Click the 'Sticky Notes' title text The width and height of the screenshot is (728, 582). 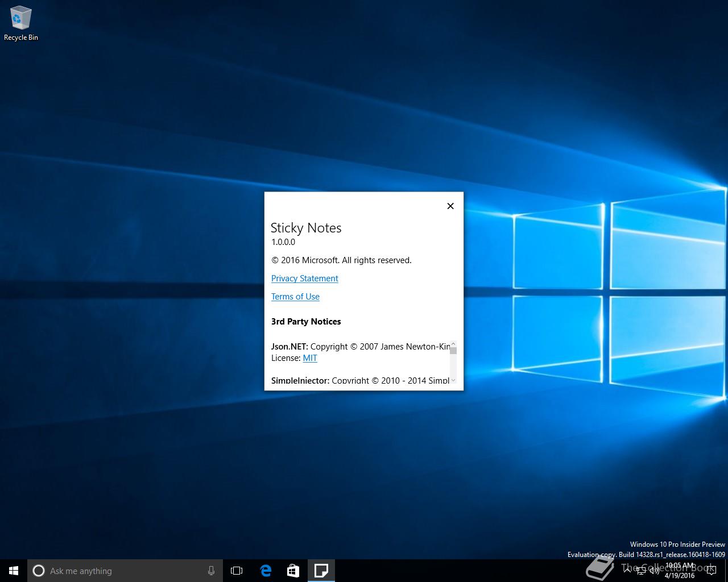pyautogui.click(x=306, y=228)
